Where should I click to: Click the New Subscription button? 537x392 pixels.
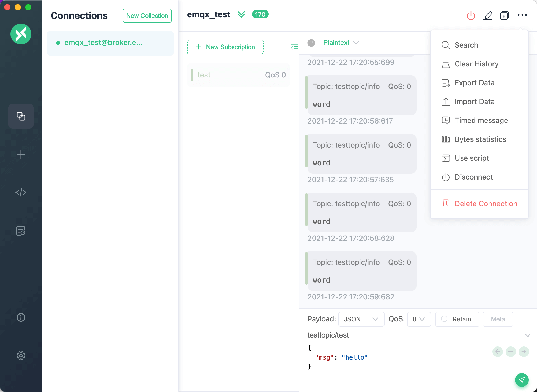[225, 47]
